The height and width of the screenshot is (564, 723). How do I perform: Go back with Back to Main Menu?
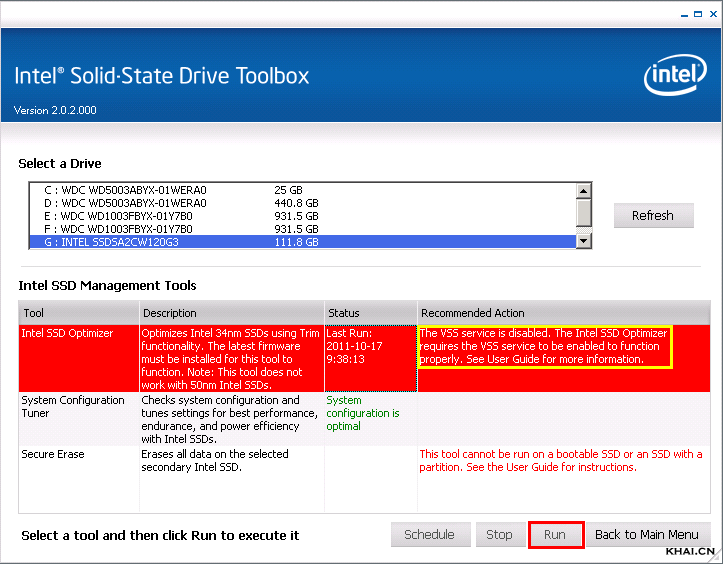(x=647, y=535)
